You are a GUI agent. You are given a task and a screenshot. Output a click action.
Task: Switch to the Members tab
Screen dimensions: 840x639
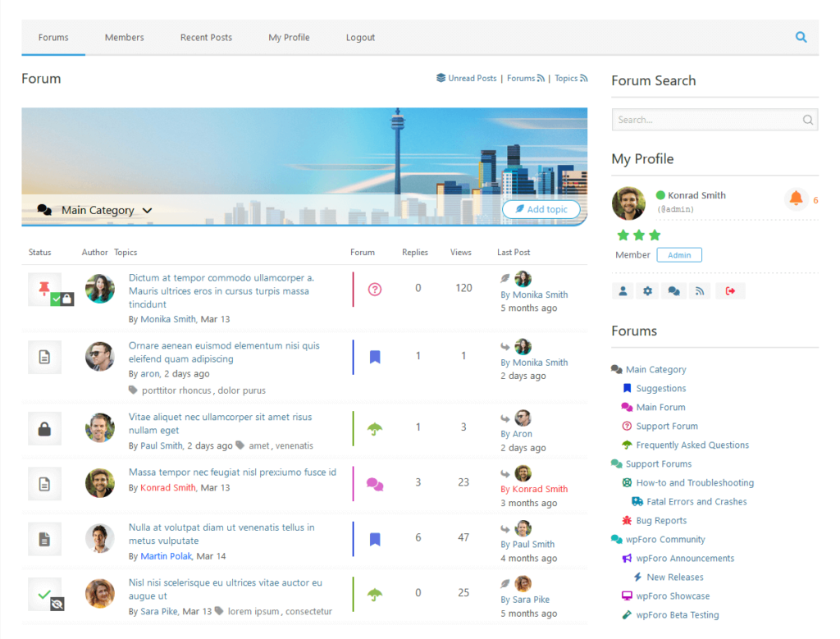point(125,38)
